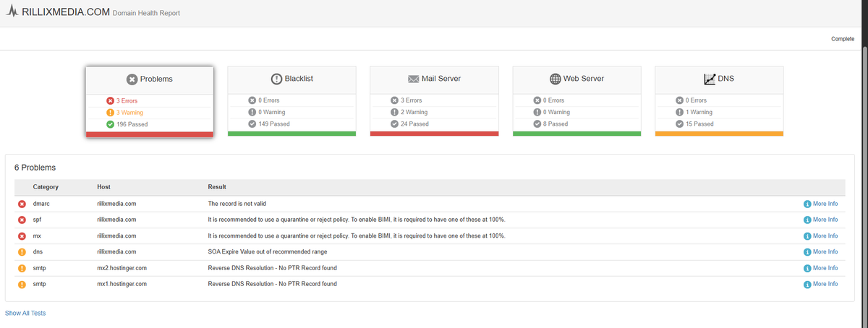Click the error icon beside 3 Errors in Mail Server
The width and height of the screenshot is (868, 328).
[394, 100]
